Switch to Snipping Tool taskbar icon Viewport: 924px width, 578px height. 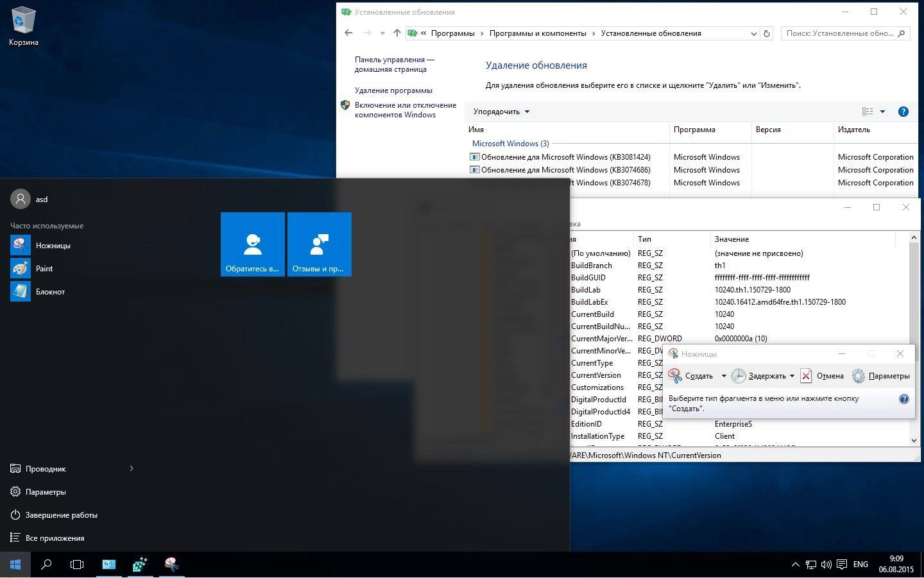point(171,565)
